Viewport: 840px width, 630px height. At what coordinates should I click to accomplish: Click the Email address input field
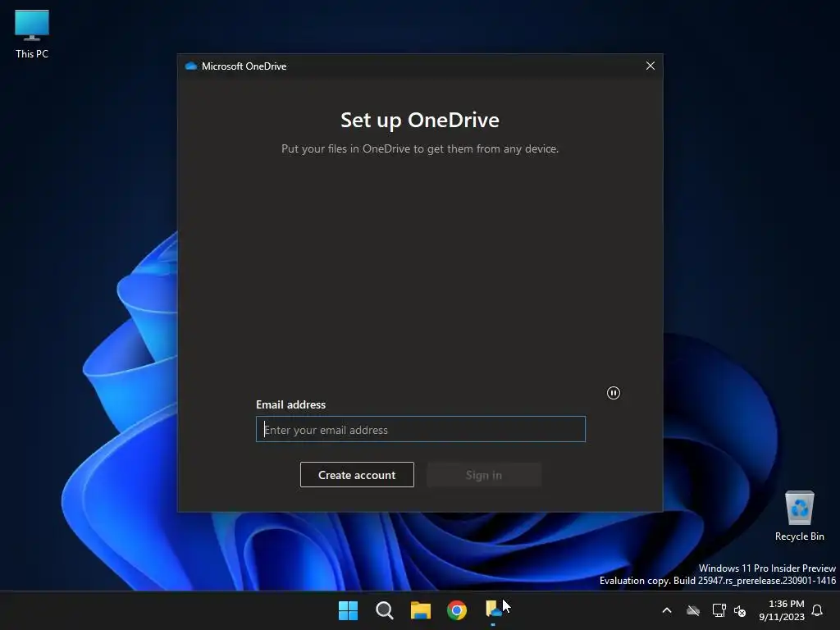pyautogui.click(x=421, y=429)
